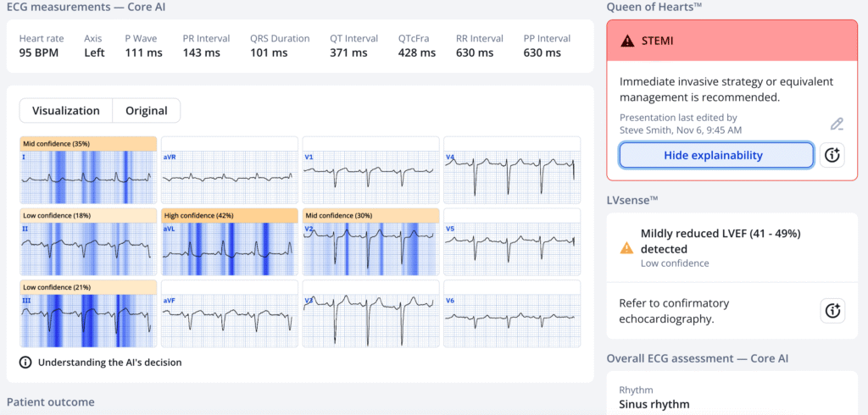The height and width of the screenshot is (415, 868).
Task: Click the pencil edit icon in STEMI card
Action: pos(837,125)
